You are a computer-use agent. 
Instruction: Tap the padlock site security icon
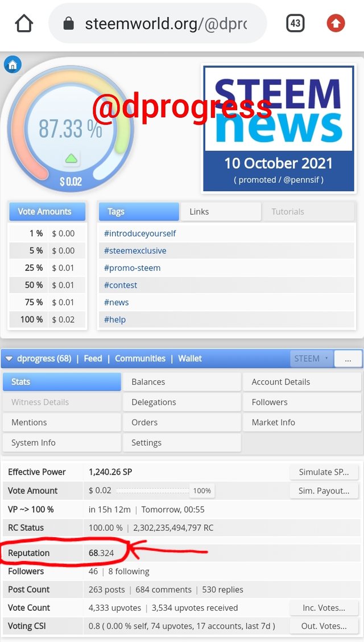[x=69, y=24]
